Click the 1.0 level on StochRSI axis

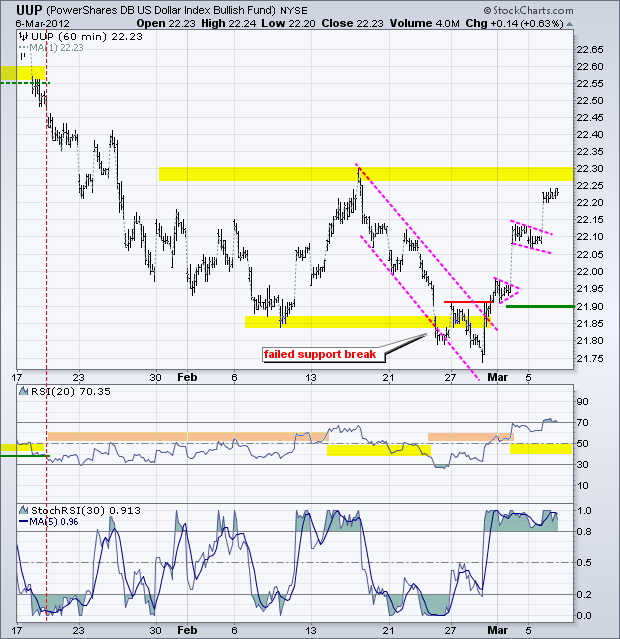point(584,511)
